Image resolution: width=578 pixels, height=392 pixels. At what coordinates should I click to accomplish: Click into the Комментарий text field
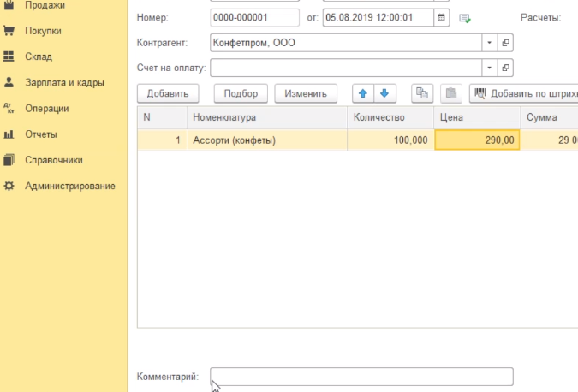[x=361, y=377]
